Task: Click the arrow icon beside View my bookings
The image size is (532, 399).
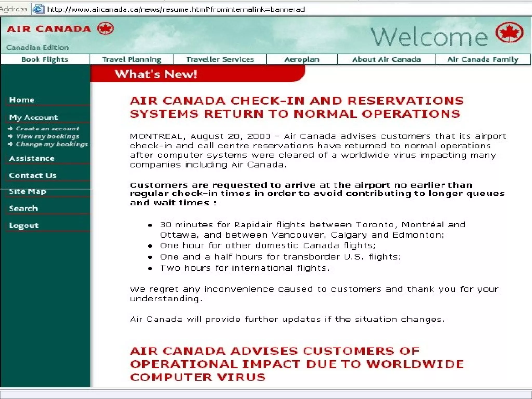Action: click(x=10, y=136)
